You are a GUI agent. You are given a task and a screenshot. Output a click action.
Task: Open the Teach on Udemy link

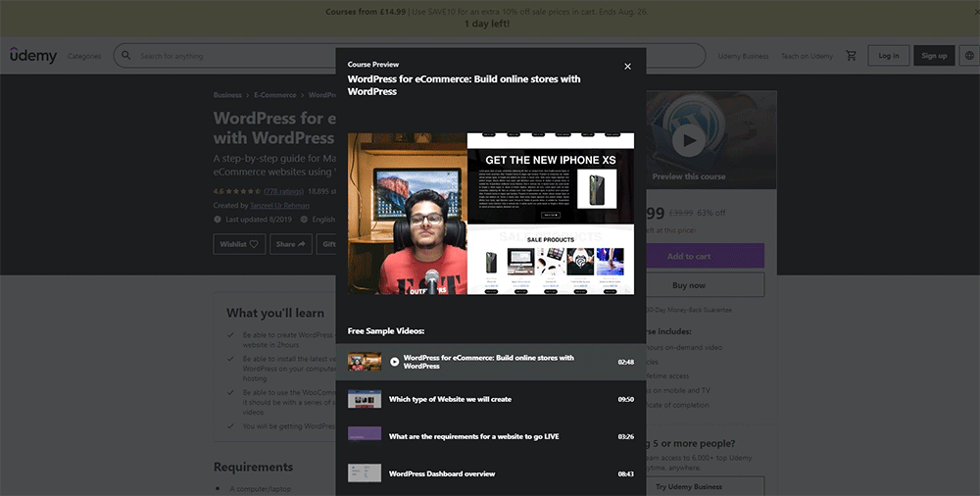[807, 56]
